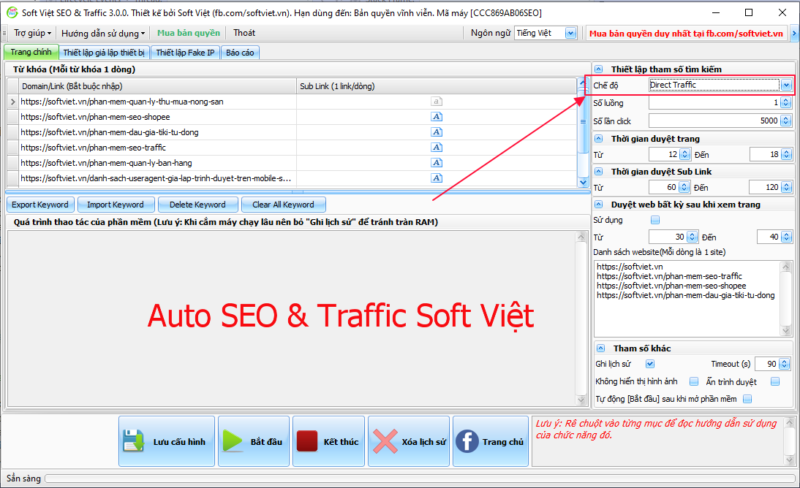The image size is (800, 488).
Task: Toggle Tự động [Bắt đầu] sau khi mở phần mềm
Action: (x=747, y=399)
